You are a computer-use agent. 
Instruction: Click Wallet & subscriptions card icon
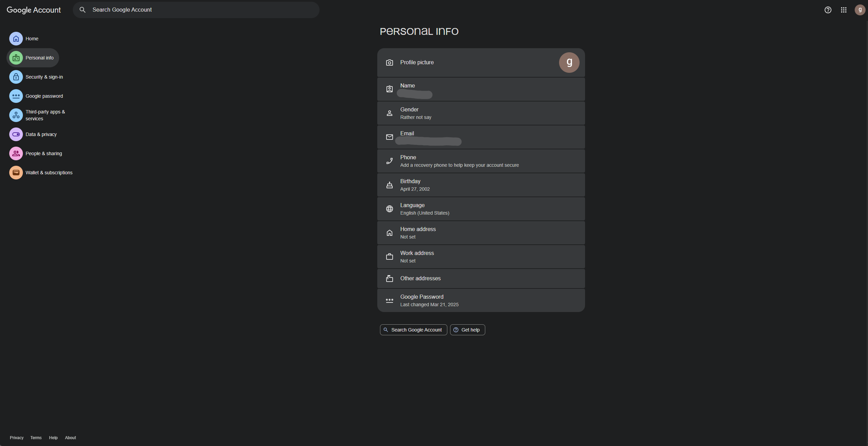coord(16,173)
